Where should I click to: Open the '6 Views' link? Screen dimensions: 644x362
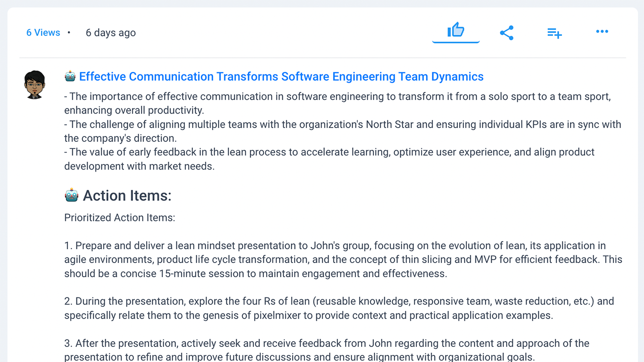[43, 33]
